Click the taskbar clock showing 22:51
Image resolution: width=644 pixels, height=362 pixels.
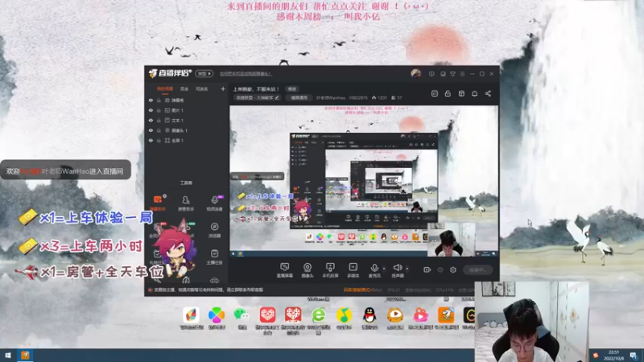click(613, 355)
